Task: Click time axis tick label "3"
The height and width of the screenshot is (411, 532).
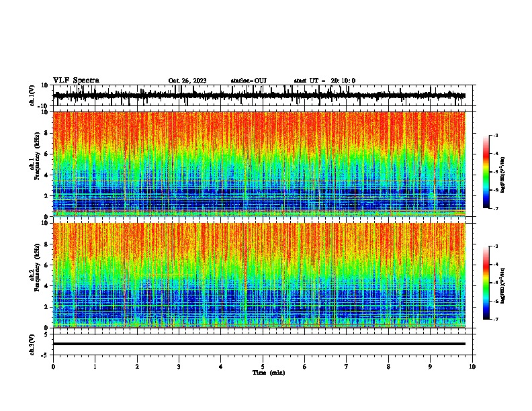Action: [x=179, y=366]
